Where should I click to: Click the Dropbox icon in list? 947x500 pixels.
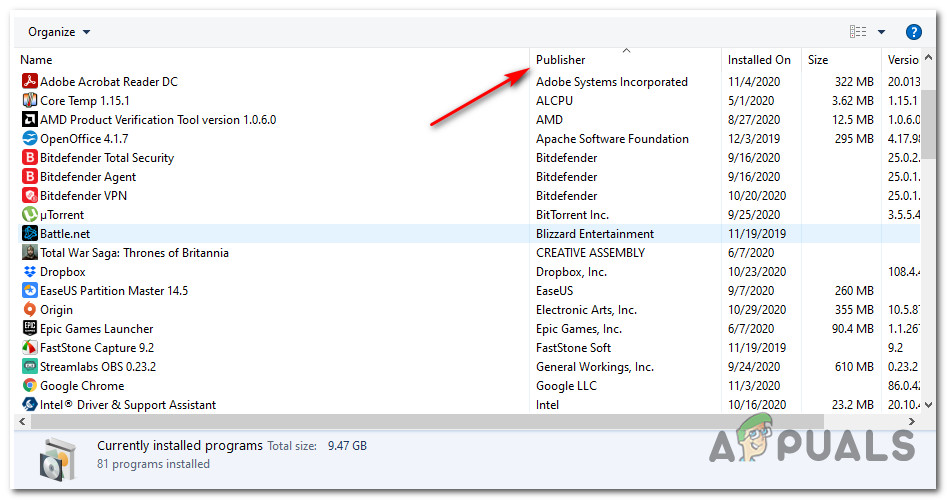pos(29,272)
